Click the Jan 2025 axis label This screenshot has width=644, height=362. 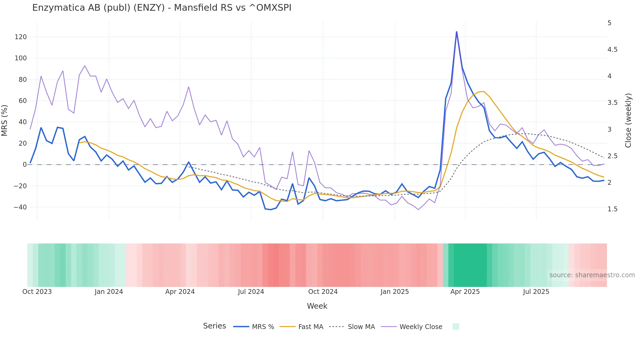tap(394, 292)
